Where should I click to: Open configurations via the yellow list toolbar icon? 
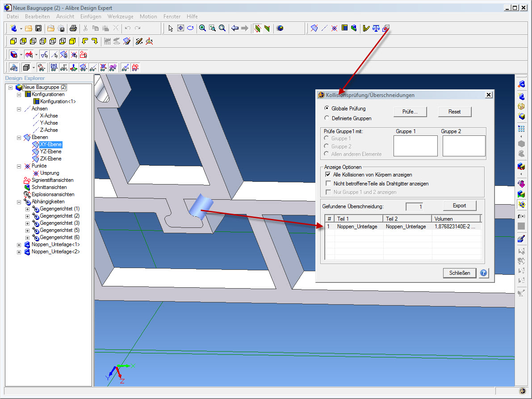tap(344, 28)
